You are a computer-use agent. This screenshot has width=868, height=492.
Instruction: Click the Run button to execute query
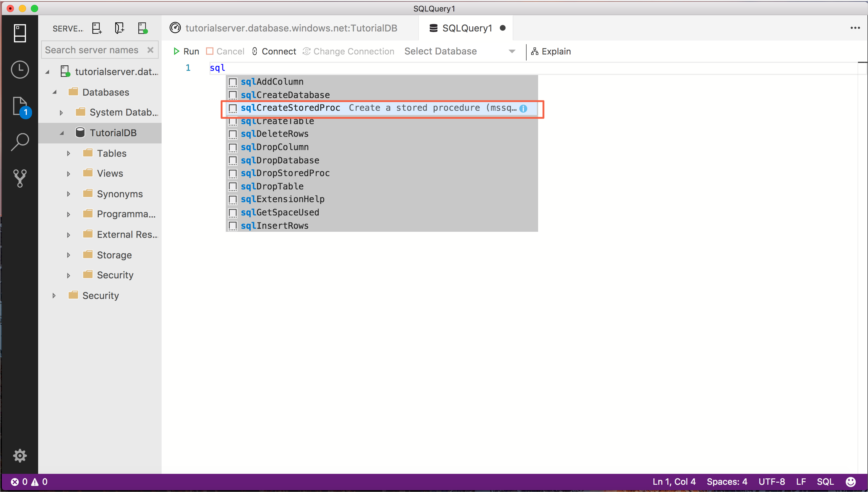(x=186, y=51)
